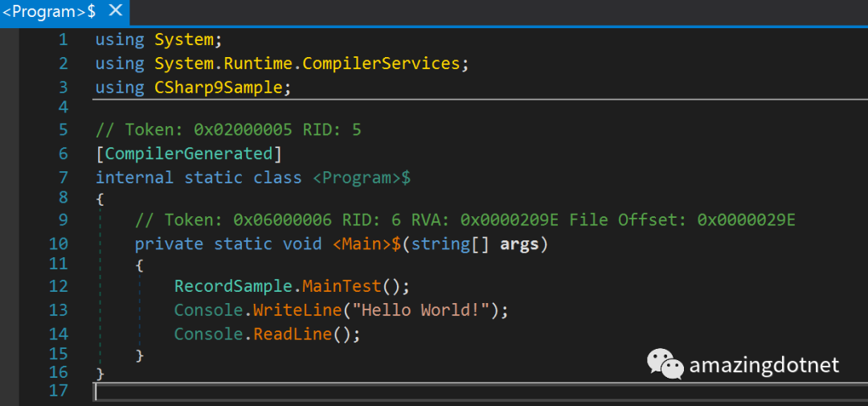Select the <Program>$ document tab
Viewport: 868px width, 406px height.
(48, 11)
